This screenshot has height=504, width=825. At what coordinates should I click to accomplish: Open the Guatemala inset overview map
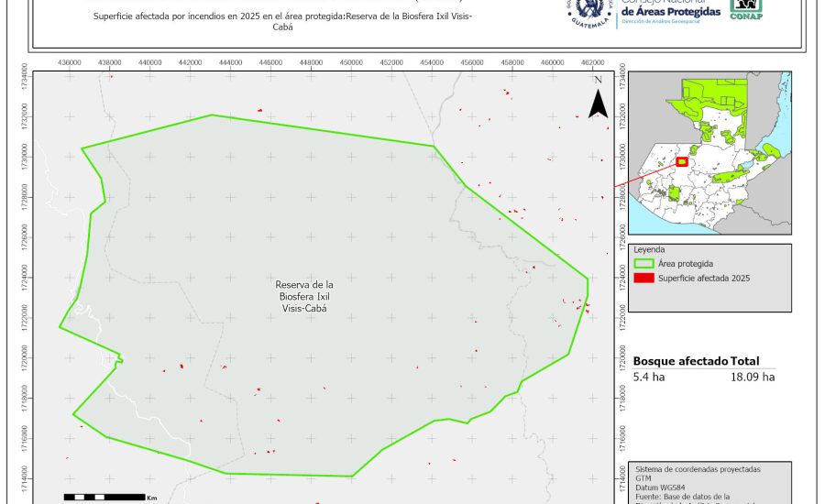click(712, 154)
